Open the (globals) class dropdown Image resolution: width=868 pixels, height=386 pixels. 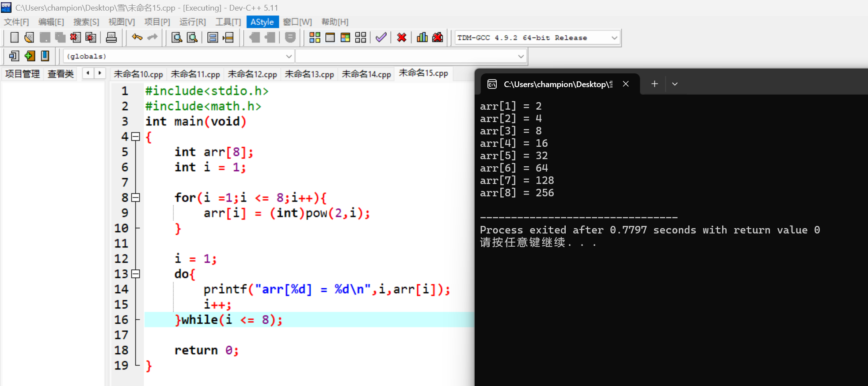[x=289, y=56]
